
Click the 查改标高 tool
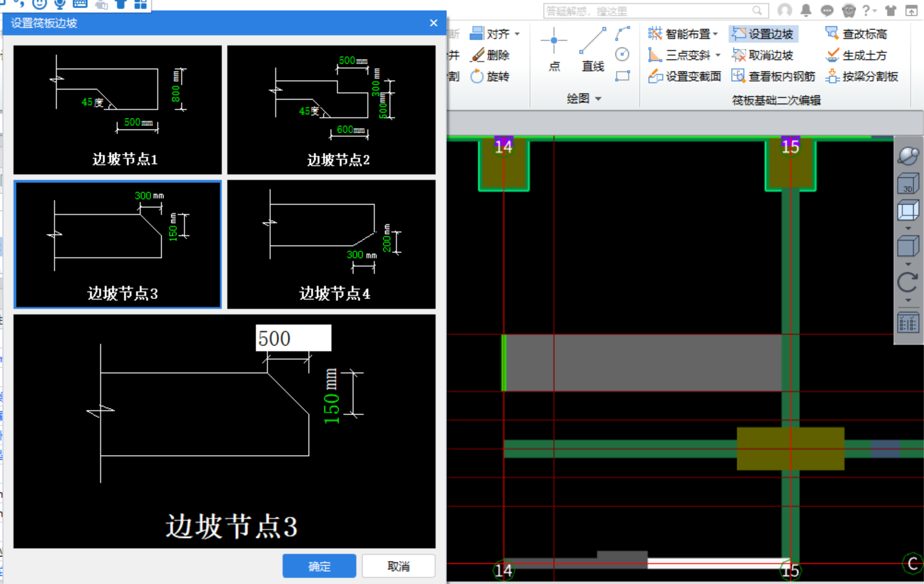856,34
